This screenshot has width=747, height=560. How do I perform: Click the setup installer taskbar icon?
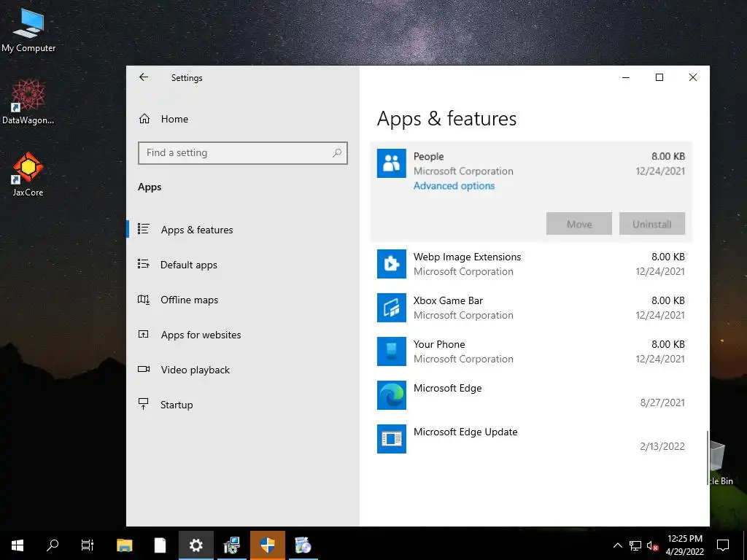[231, 545]
